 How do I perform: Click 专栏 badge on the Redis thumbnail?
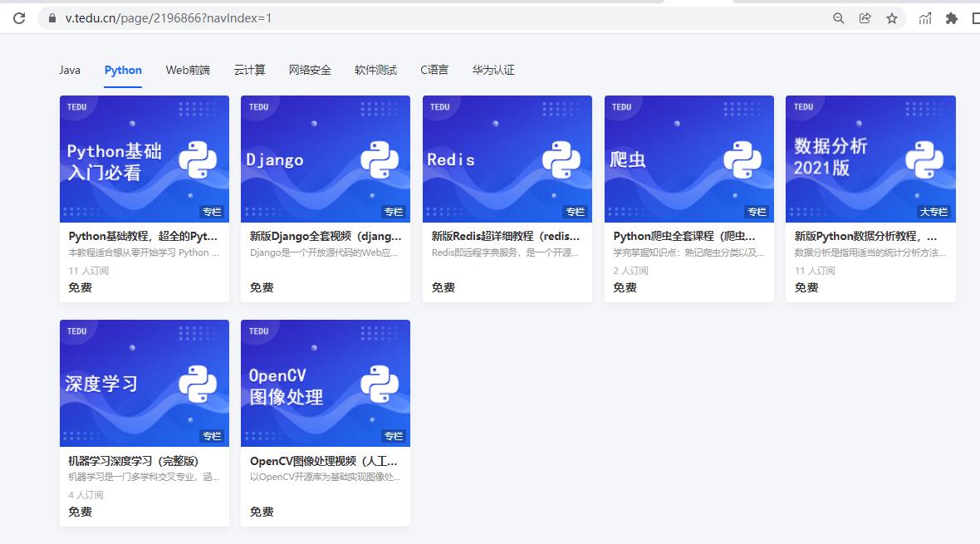point(575,212)
